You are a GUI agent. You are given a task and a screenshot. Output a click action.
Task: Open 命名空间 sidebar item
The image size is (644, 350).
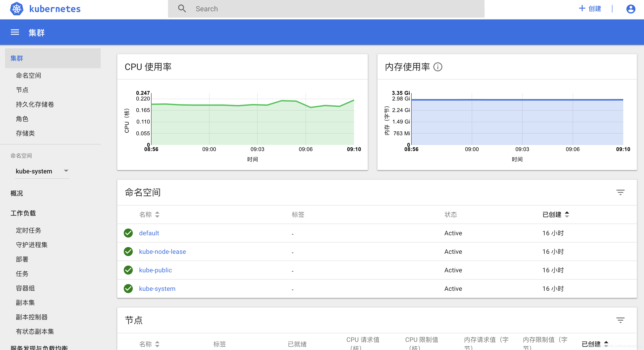click(x=28, y=75)
